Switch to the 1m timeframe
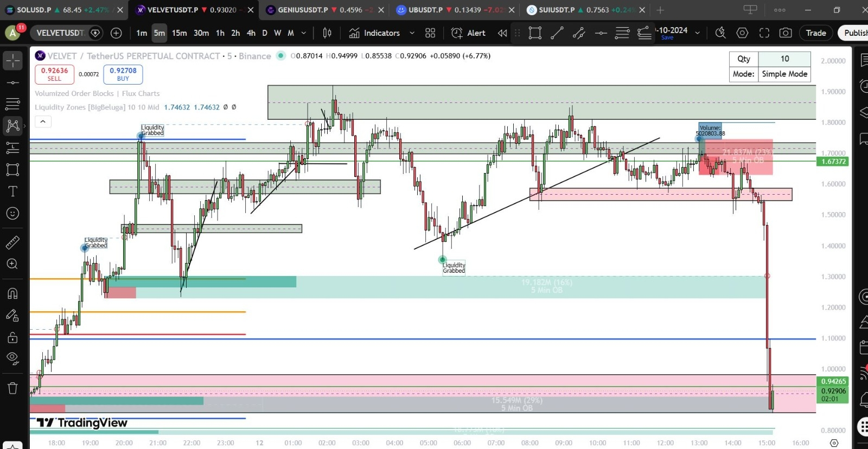868x449 pixels. tap(142, 33)
